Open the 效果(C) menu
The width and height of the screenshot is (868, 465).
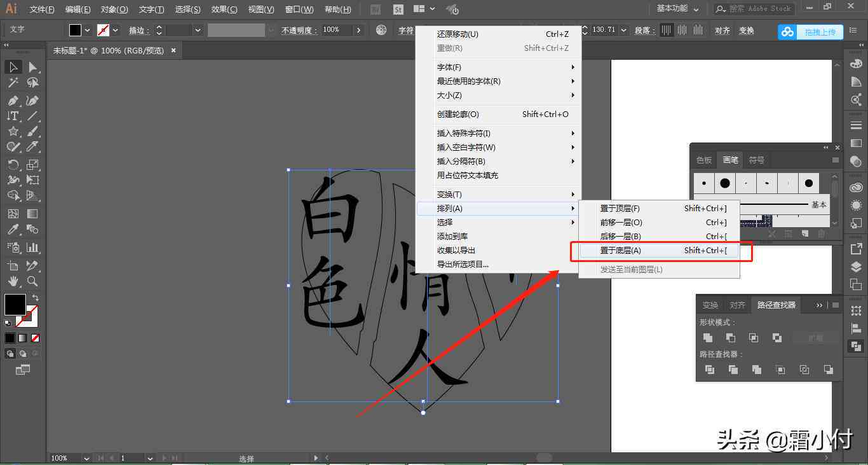(x=224, y=10)
